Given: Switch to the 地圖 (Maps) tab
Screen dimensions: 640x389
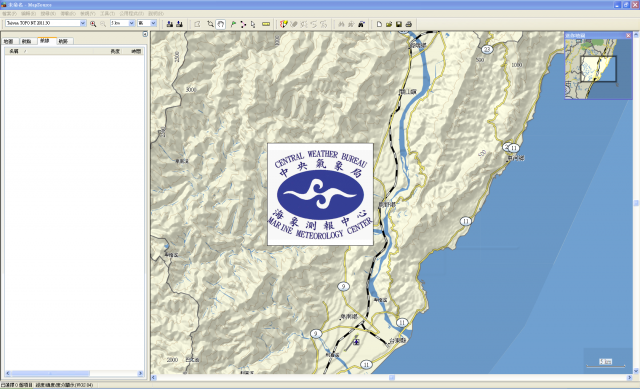Looking at the screenshot, I should pyautogui.click(x=9, y=41).
